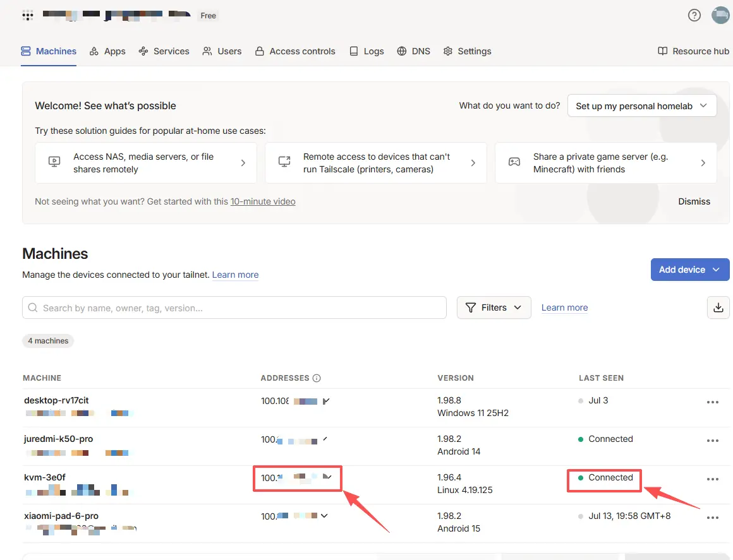Expand addresses for kvm-3e0f
Screen dimensions: 733x560
(327, 477)
